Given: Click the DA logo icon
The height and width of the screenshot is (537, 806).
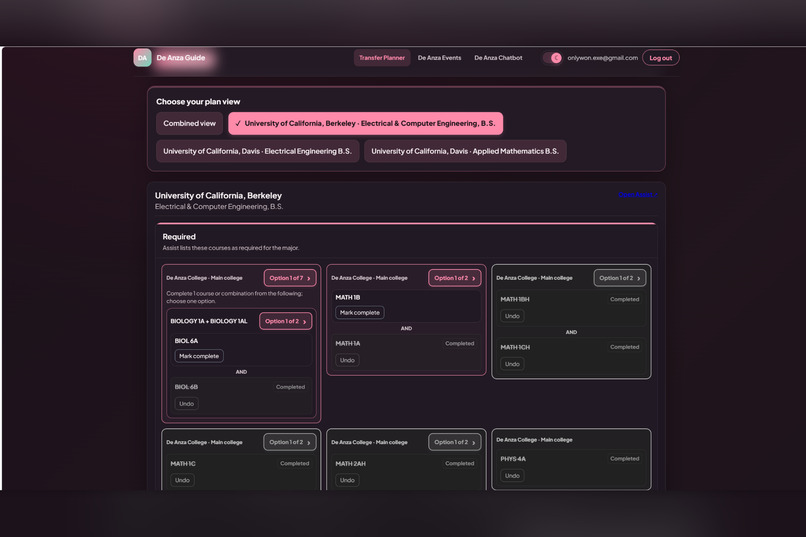Looking at the screenshot, I should [142, 58].
